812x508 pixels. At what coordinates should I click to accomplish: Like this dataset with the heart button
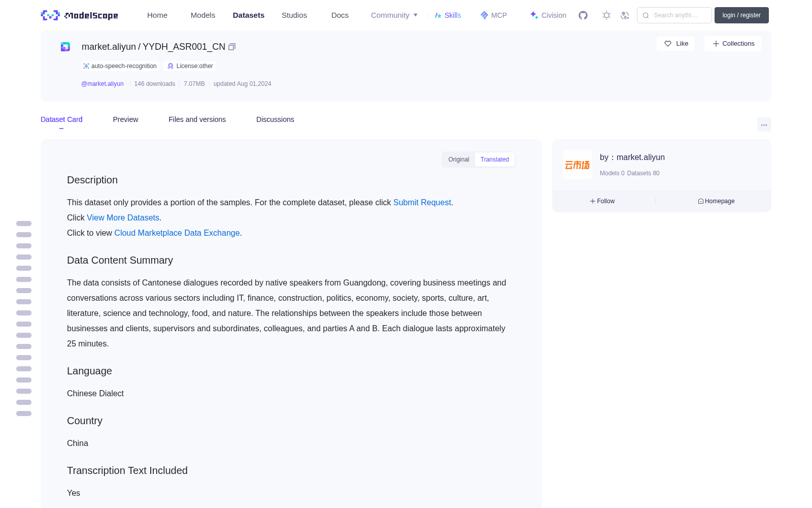click(x=676, y=44)
